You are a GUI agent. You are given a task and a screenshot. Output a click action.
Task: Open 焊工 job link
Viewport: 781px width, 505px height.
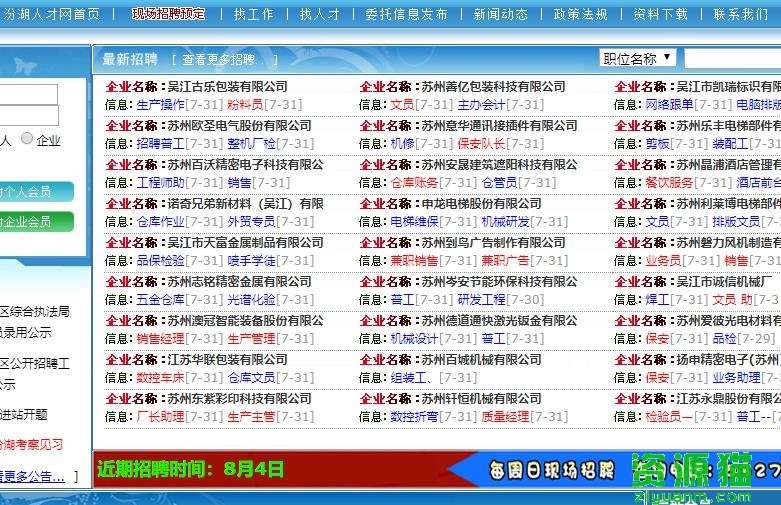tap(657, 299)
